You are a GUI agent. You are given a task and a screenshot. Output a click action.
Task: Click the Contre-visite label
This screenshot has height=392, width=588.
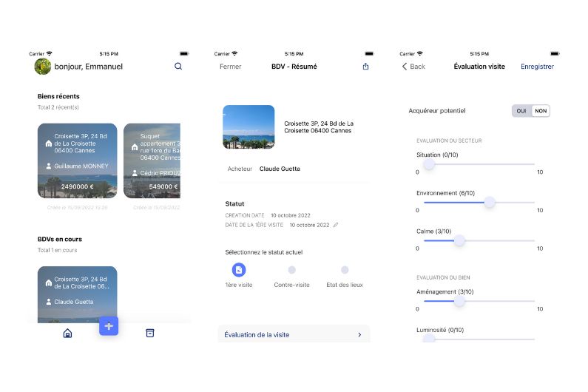point(291,285)
